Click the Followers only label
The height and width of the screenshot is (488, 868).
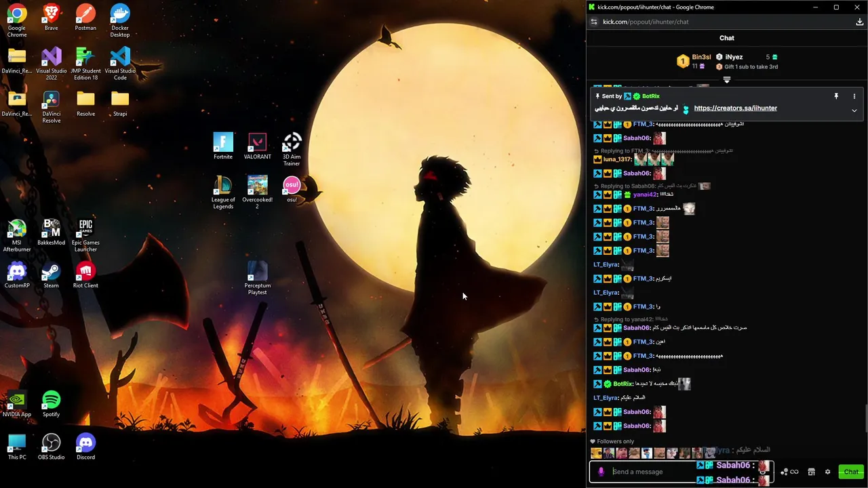[615, 441]
